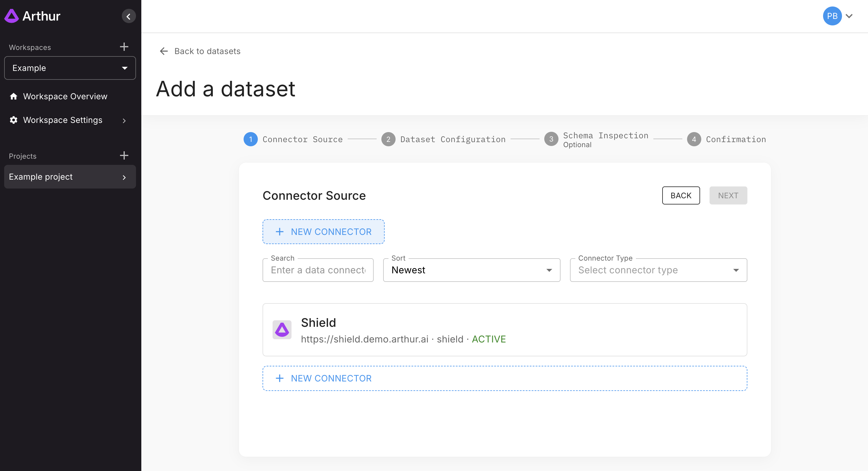Viewport: 868px width, 471px height.
Task: Click the Workspace Settings gear icon
Action: tap(14, 120)
